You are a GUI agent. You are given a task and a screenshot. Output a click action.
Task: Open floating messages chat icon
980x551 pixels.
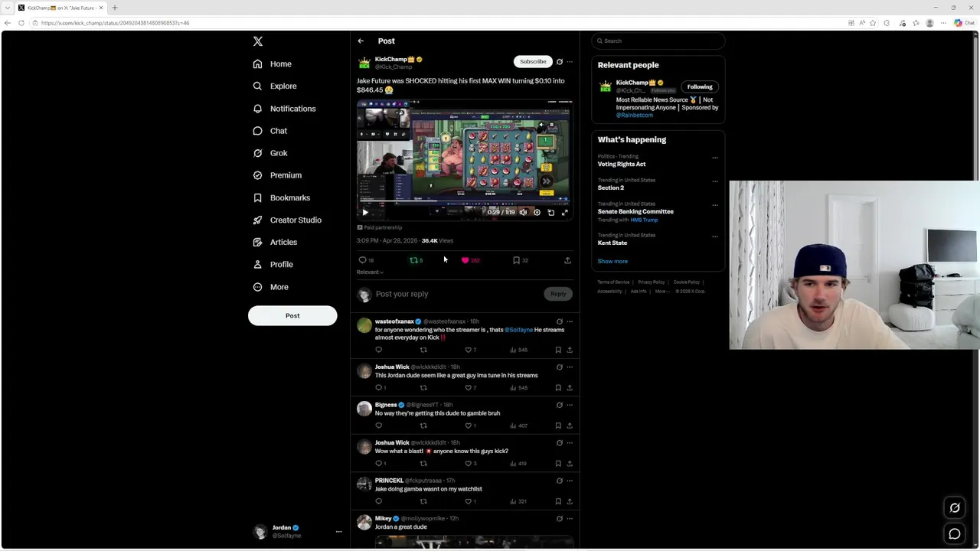(x=955, y=534)
